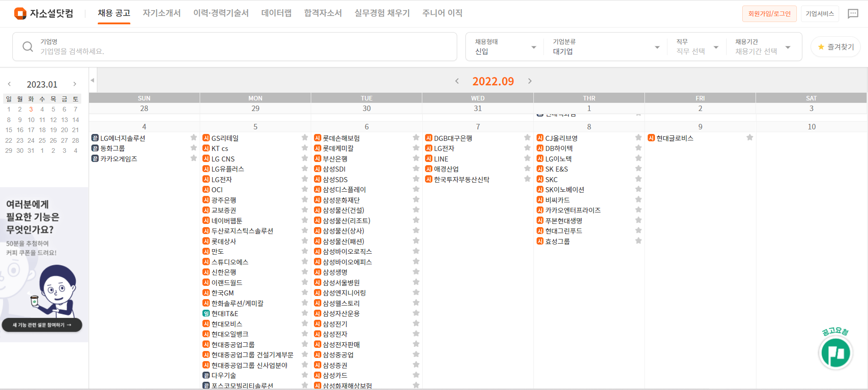Viewport: 868px width, 390px height.
Task: Switch to 채용 공고 tab
Action: 114,13
